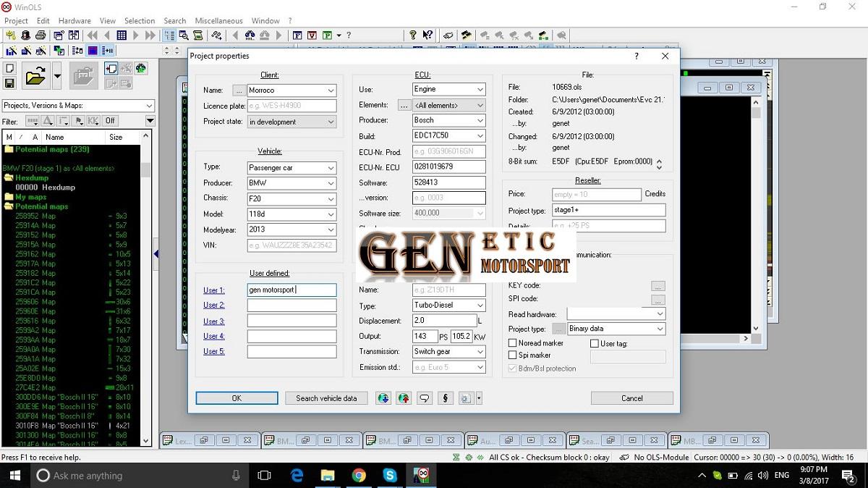Tick the Spi marker checkbox

513,356
